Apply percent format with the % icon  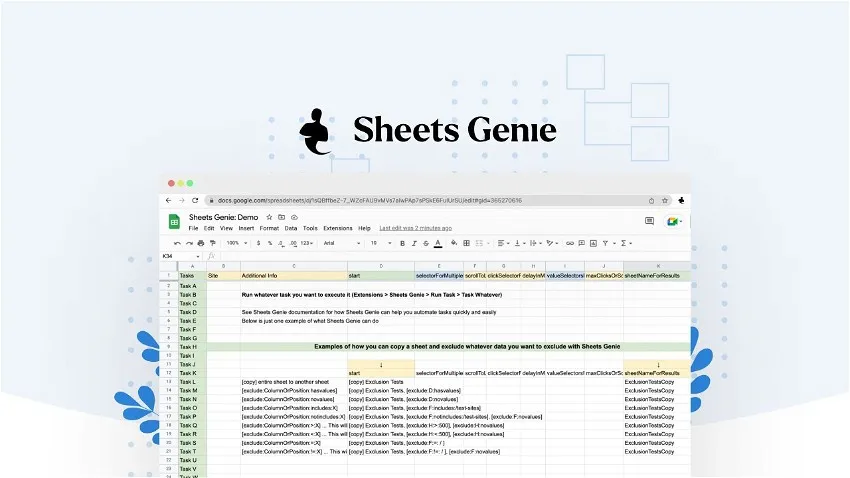tap(269, 243)
